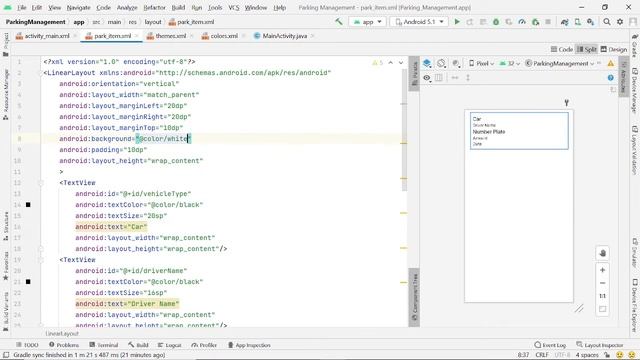Open the ParkingManagement theme dropdown
This screenshot has height=360, width=640.
click(560, 63)
